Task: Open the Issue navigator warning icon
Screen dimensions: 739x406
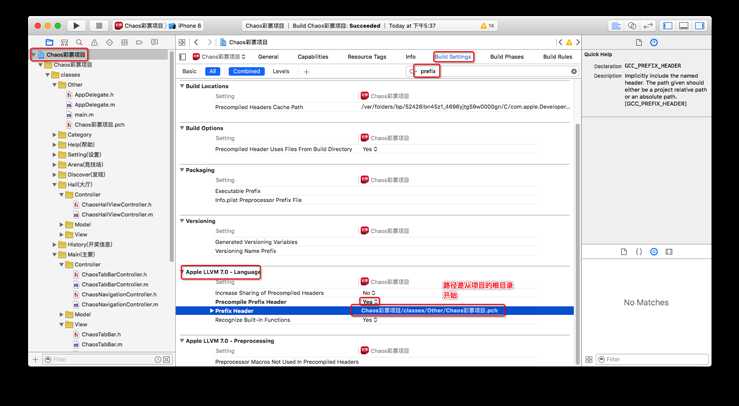Action: tap(94, 42)
